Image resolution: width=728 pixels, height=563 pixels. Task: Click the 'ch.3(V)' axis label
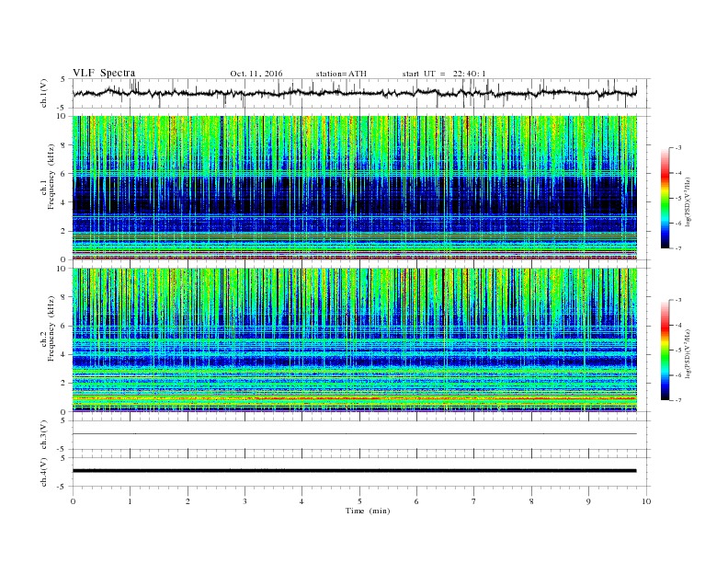tap(43, 435)
